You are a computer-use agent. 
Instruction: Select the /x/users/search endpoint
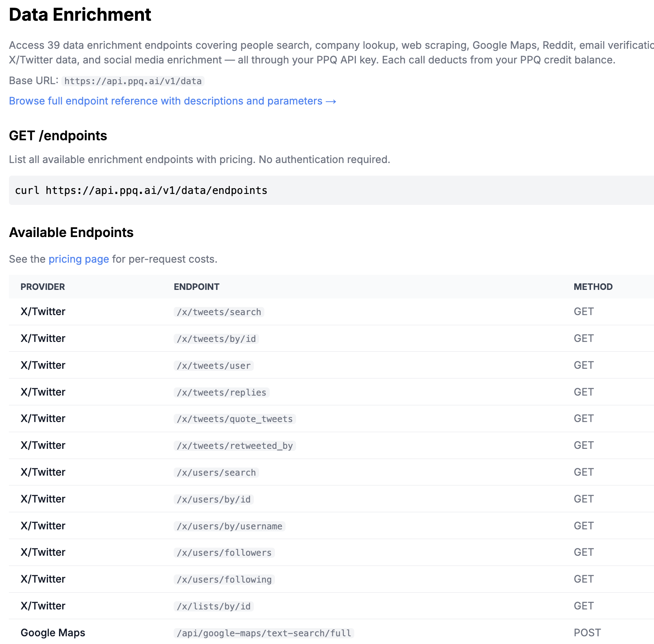click(x=216, y=472)
